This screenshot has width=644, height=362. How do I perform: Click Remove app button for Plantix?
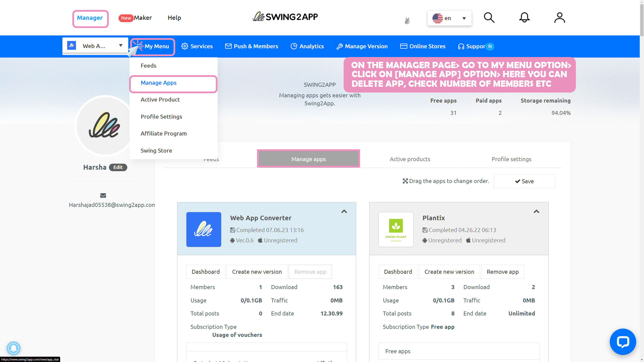pyautogui.click(x=502, y=272)
